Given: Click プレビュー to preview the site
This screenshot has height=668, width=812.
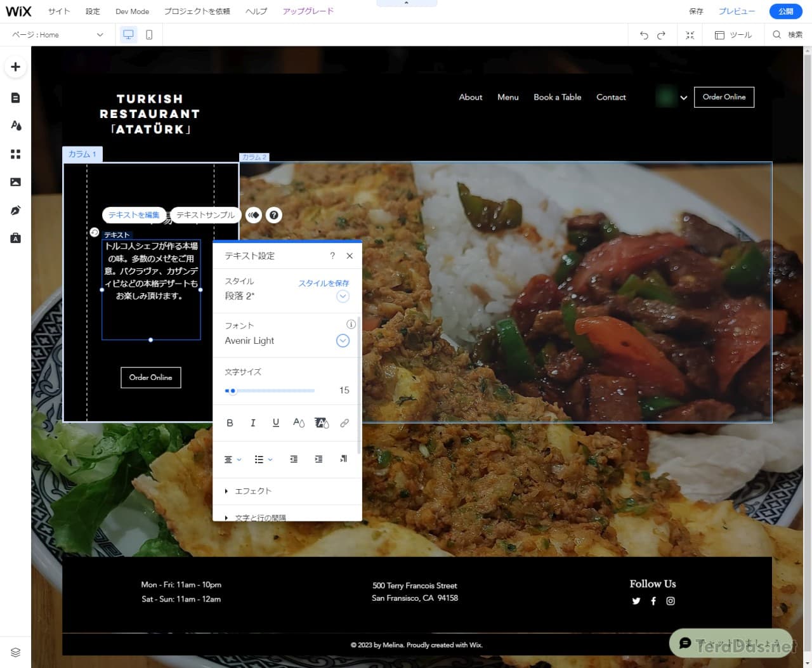Looking at the screenshot, I should (x=737, y=11).
